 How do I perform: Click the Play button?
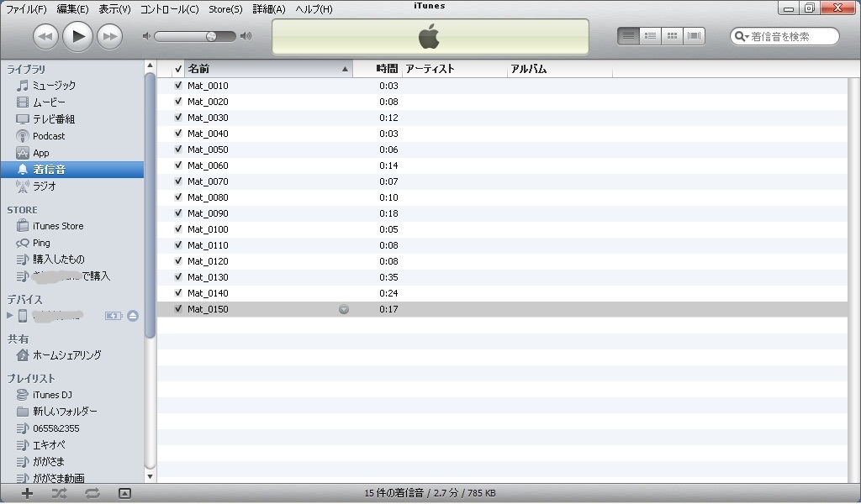click(77, 37)
